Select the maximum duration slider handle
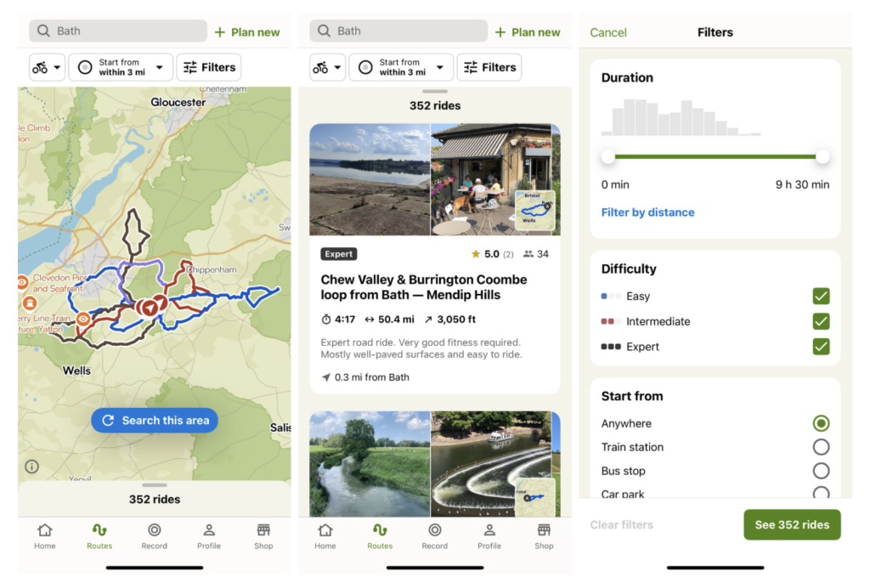 tap(822, 156)
